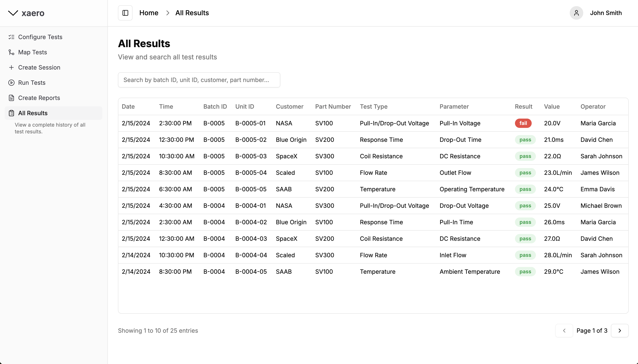Select the All Results clipboard icon
638x364 pixels.
click(11, 113)
